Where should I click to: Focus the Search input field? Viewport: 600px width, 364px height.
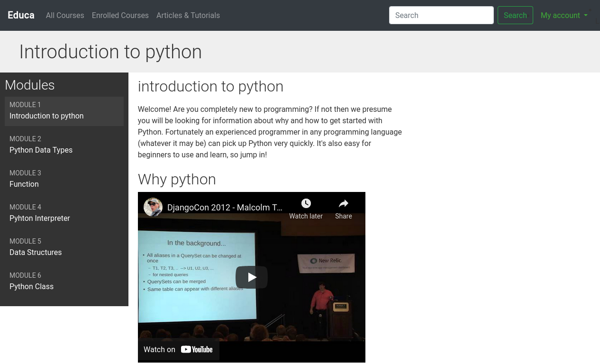[x=441, y=15]
